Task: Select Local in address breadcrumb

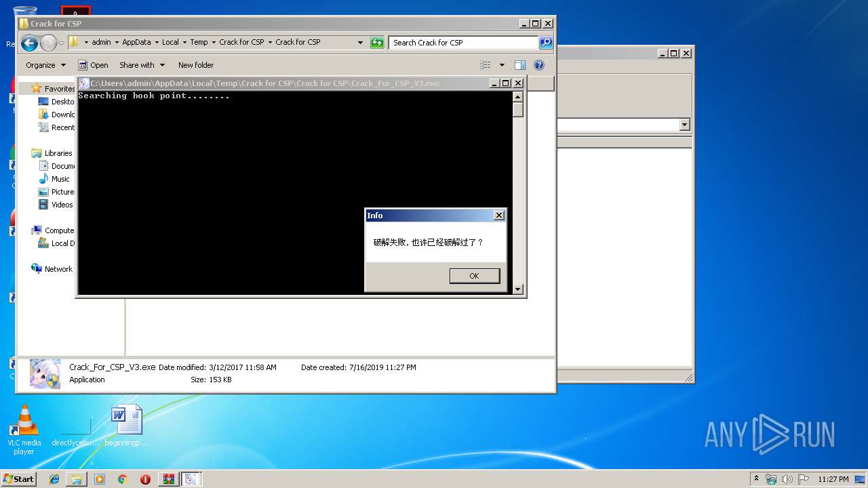Action: coord(170,42)
